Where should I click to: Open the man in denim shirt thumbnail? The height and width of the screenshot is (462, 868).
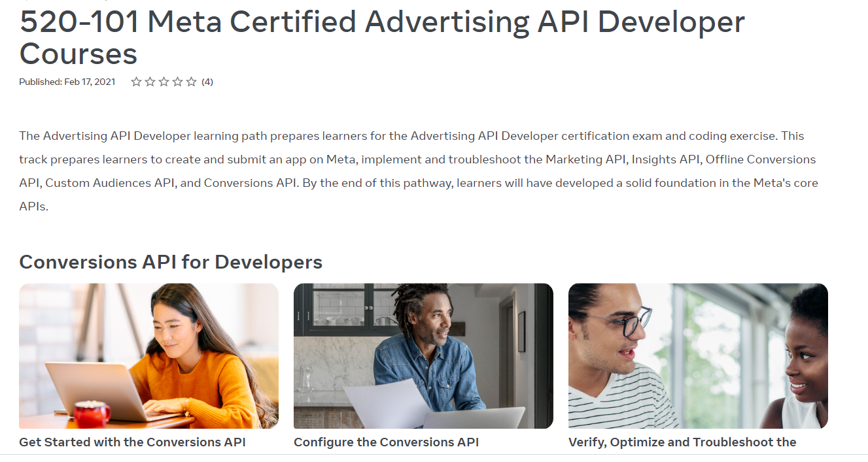click(x=423, y=355)
